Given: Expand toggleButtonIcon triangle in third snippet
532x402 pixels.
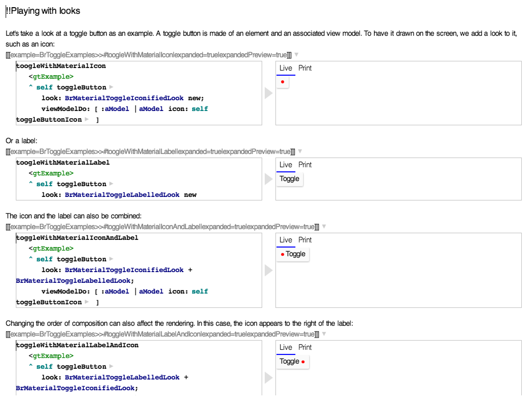Looking at the screenshot, I should (87, 302).
